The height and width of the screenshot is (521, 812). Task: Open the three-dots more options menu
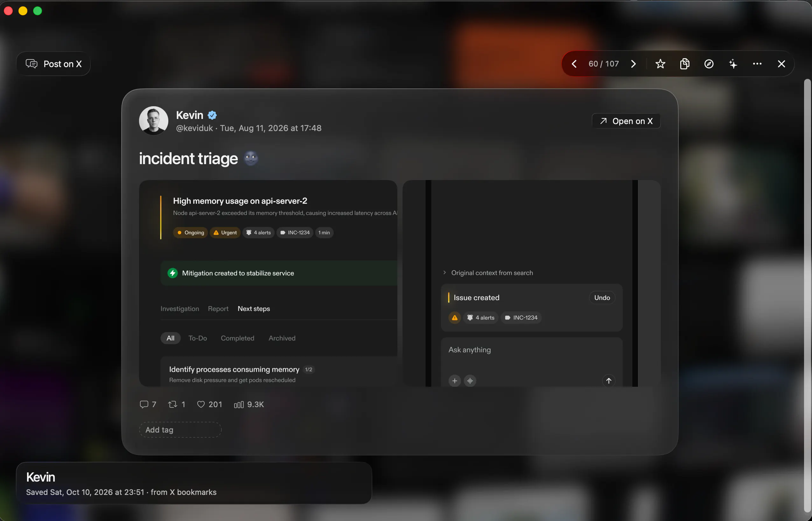coord(757,64)
